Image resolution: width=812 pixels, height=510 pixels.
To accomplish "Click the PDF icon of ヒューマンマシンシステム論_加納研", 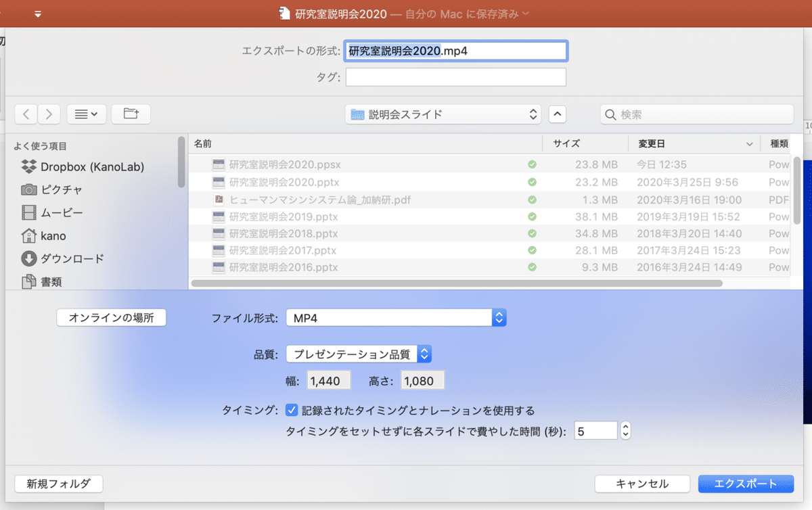I will (x=218, y=199).
